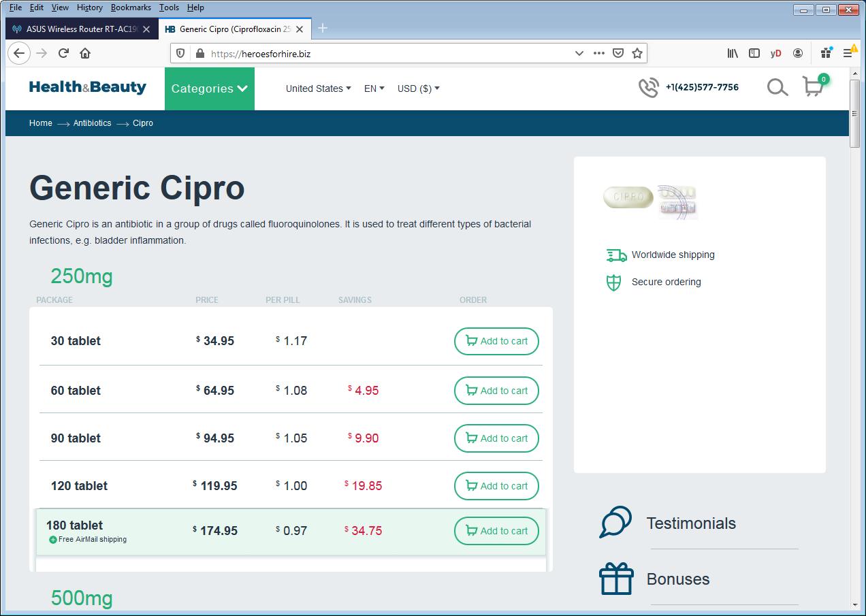This screenshot has width=866, height=616.
Task: Click the Health&Beauty logo
Action: tap(88, 87)
